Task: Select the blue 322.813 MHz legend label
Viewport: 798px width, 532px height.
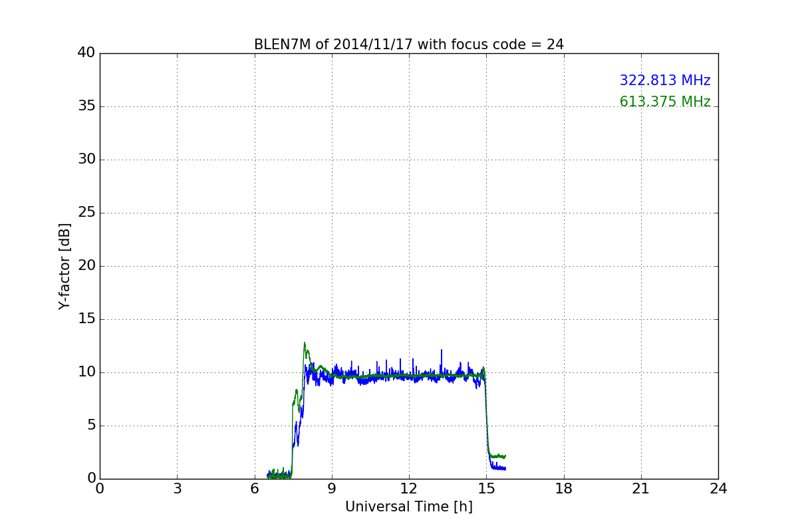Action: tap(665, 80)
